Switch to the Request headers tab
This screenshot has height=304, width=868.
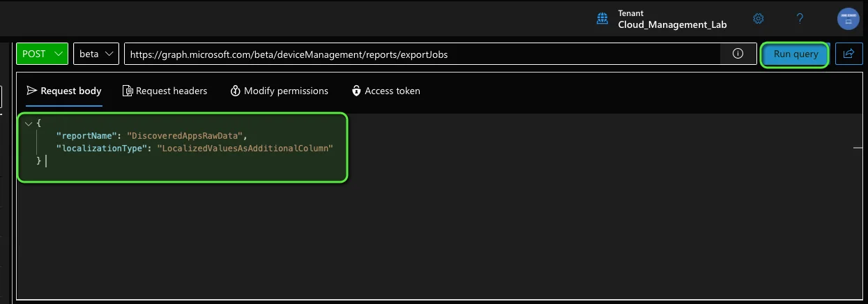click(x=165, y=91)
